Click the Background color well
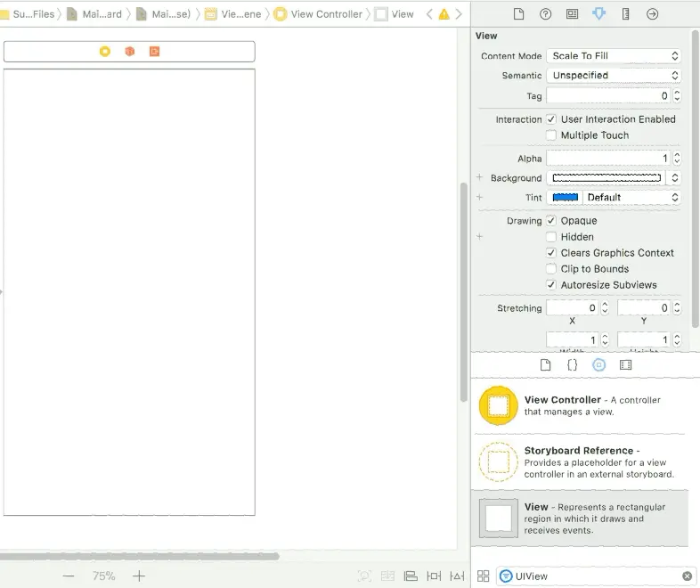Screen dimensions: 700x588 (x=606, y=177)
